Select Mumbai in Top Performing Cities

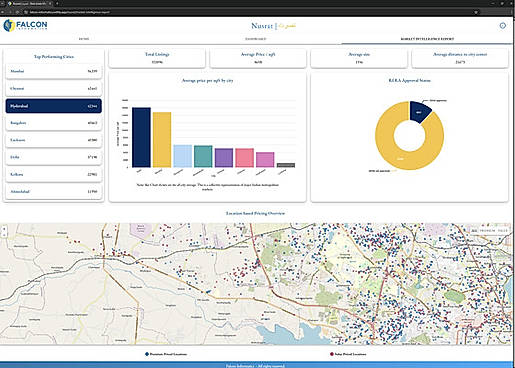54,71
